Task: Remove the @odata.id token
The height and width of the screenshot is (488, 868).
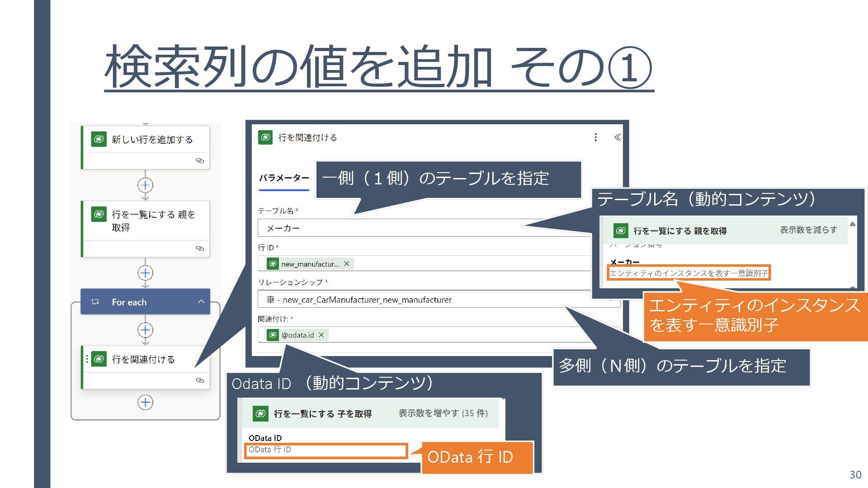Action: pos(321,335)
